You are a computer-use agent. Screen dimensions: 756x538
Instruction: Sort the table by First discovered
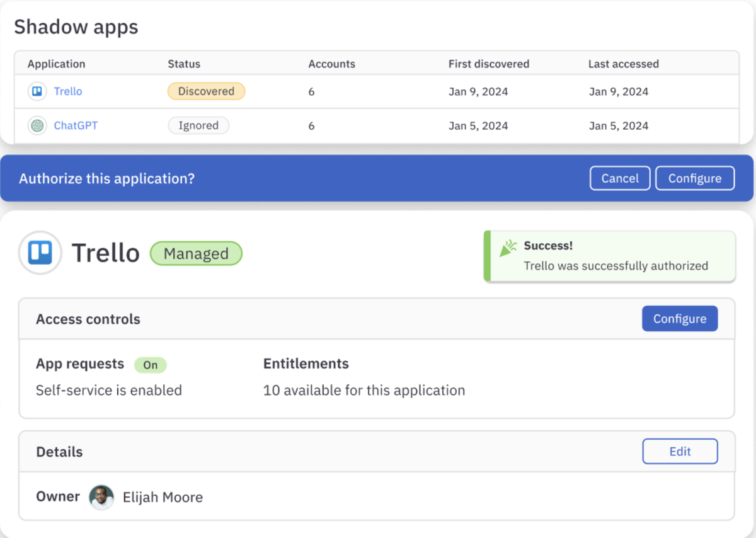pos(488,64)
